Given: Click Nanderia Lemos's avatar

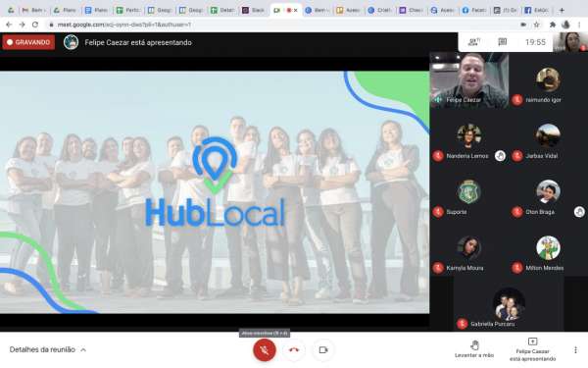Looking at the screenshot, I should 469,135.
